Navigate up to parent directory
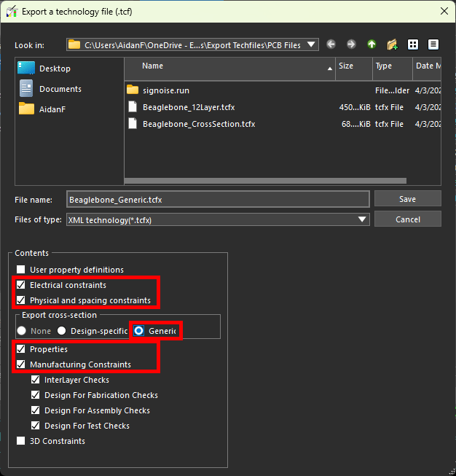This screenshot has height=476, width=456. (x=372, y=44)
